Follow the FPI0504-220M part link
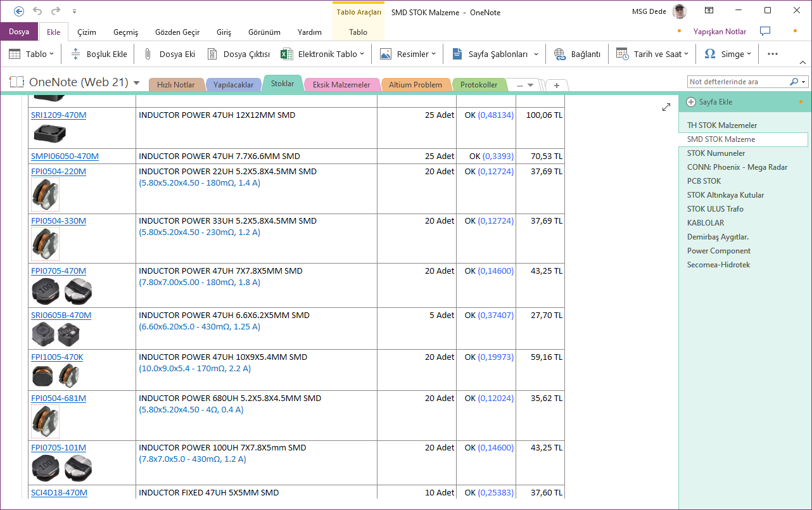The width and height of the screenshot is (812, 510). point(58,172)
